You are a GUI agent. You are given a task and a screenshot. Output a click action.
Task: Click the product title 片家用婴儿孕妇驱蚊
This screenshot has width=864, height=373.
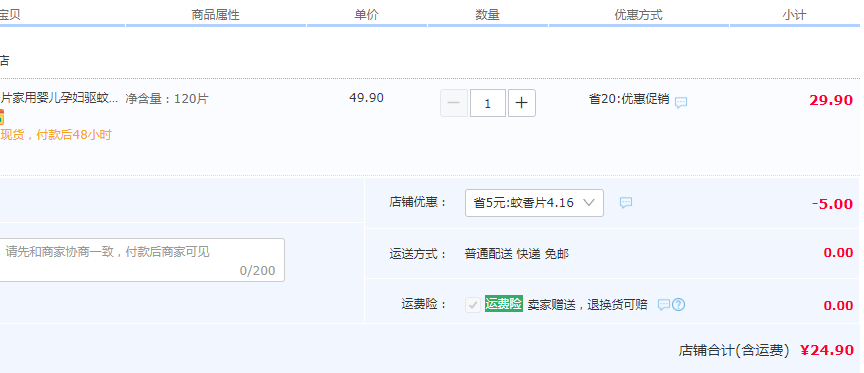tap(59, 99)
